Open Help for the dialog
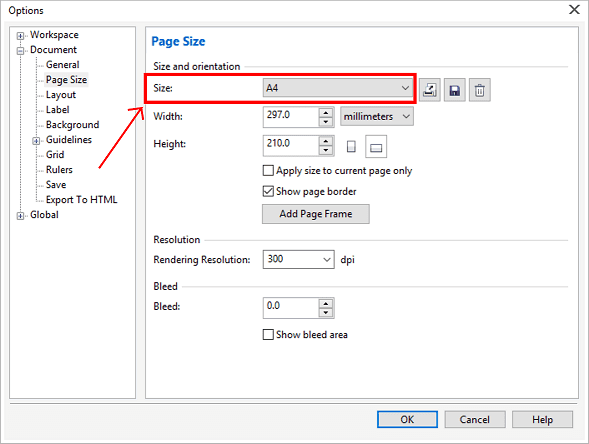 pyautogui.click(x=542, y=419)
